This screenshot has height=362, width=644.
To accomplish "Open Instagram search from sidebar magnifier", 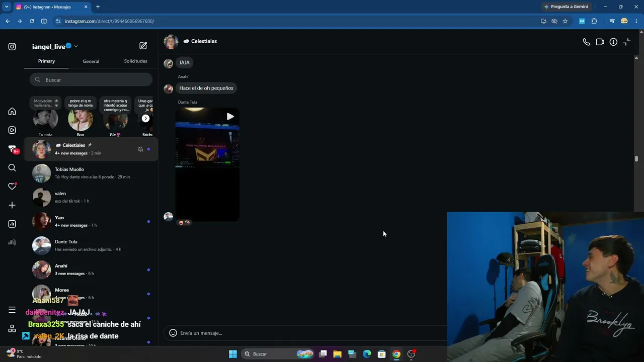I will point(12,168).
